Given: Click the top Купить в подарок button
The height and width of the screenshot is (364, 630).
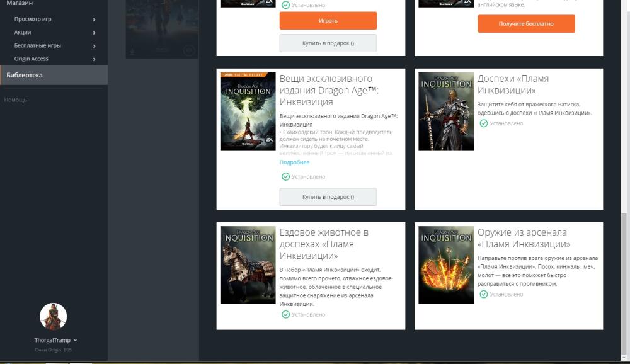Looking at the screenshot, I should click(x=328, y=43).
